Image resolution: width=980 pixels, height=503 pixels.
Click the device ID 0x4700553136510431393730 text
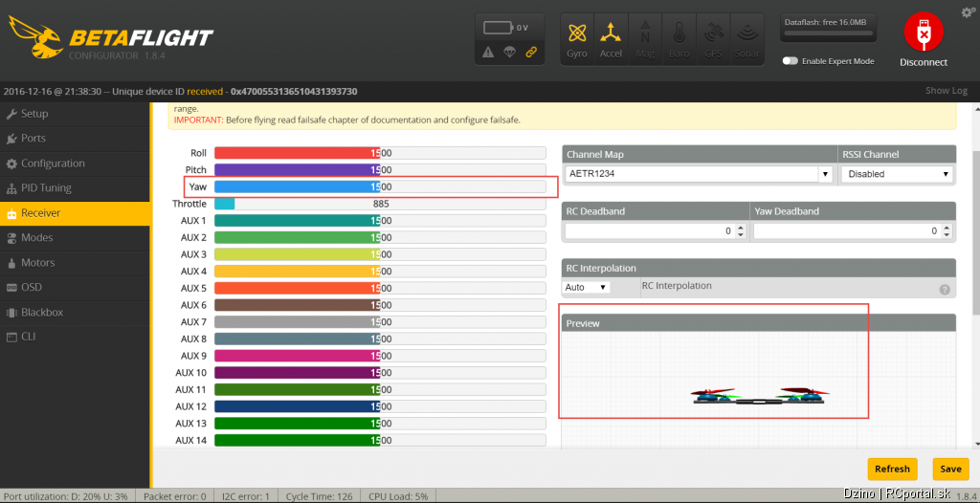[294, 91]
